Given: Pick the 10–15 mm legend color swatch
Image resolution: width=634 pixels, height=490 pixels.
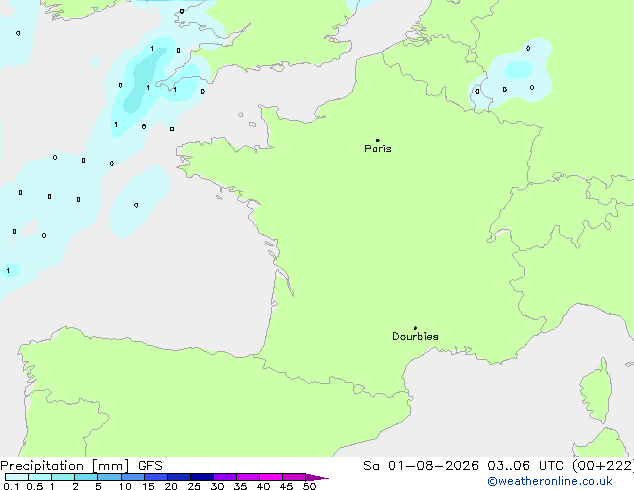Looking at the screenshot, I should (x=133, y=477).
